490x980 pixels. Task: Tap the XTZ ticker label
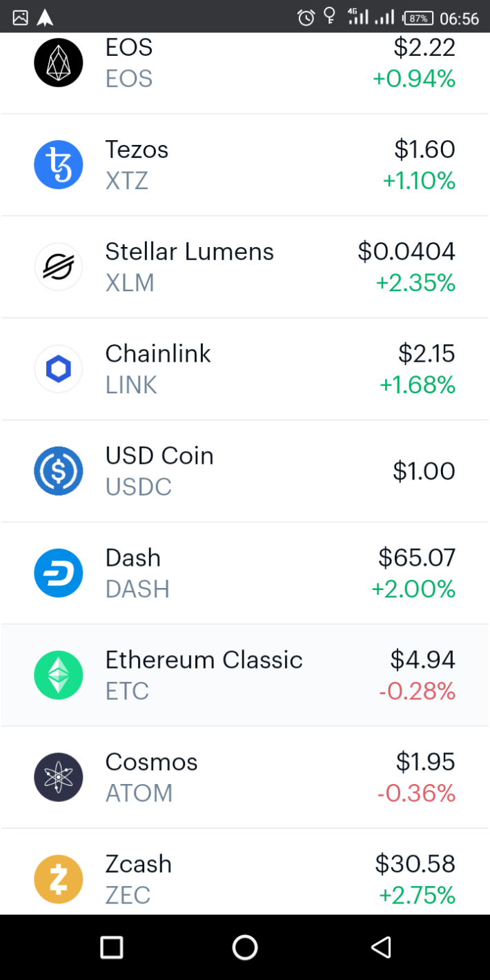[127, 181]
